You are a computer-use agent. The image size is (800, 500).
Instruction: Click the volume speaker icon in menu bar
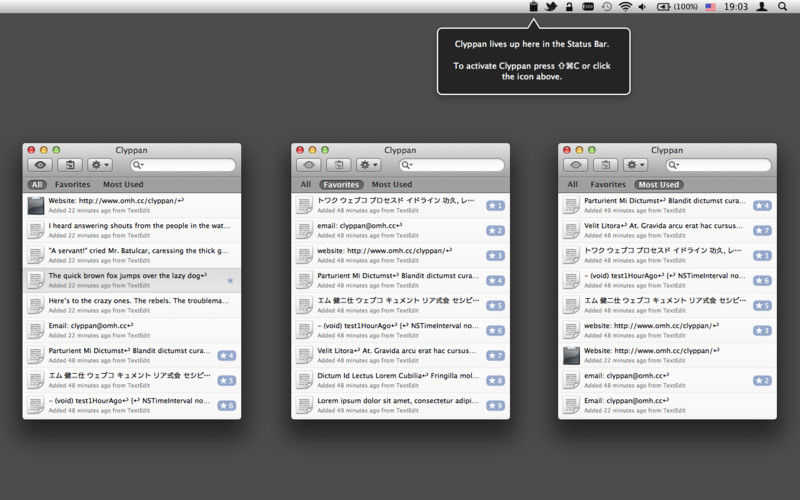point(642,7)
